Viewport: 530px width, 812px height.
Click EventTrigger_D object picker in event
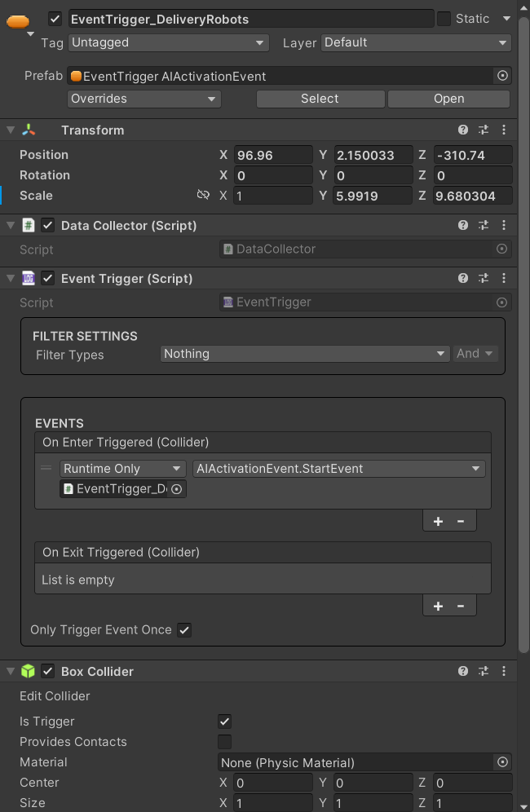[x=177, y=489]
